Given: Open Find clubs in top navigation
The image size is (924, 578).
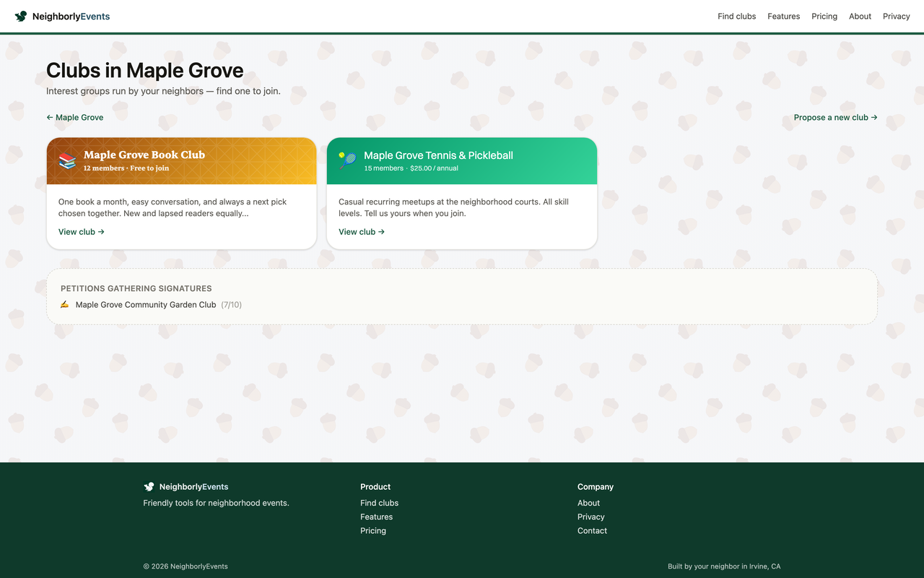Looking at the screenshot, I should pos(737,16).
